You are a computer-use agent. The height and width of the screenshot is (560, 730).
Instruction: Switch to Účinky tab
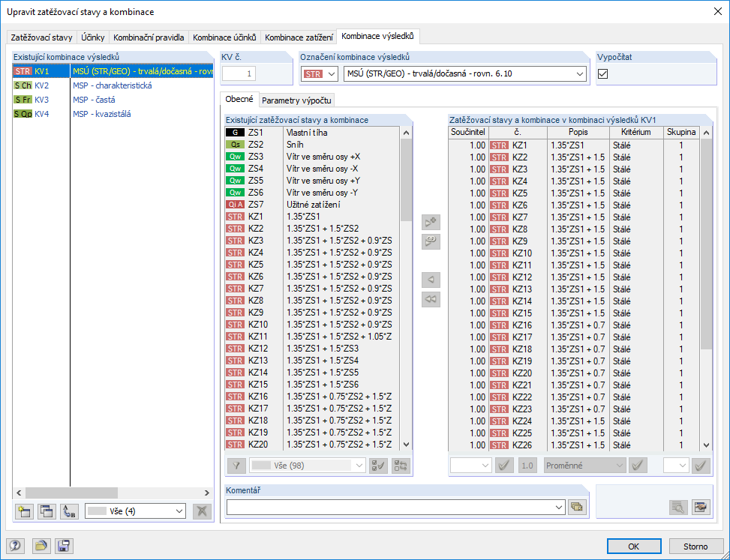(92, 37)
